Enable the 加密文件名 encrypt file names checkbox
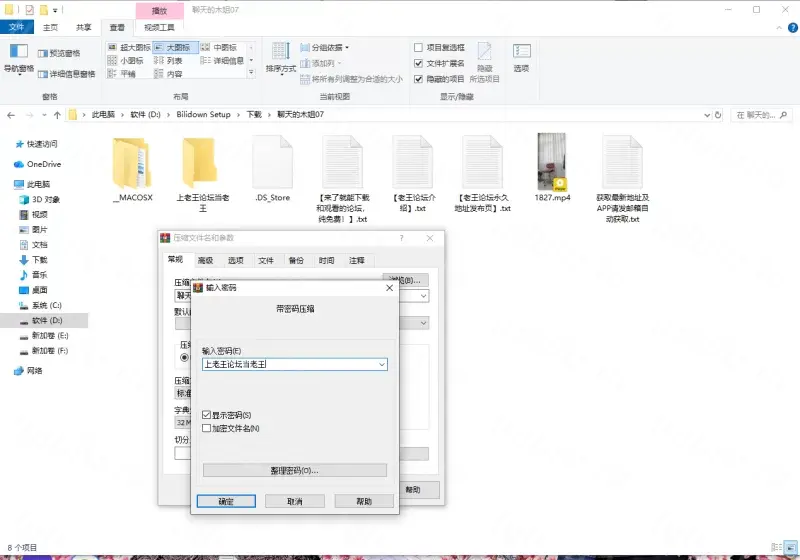 pyautogui.click(x=207, y=428)
